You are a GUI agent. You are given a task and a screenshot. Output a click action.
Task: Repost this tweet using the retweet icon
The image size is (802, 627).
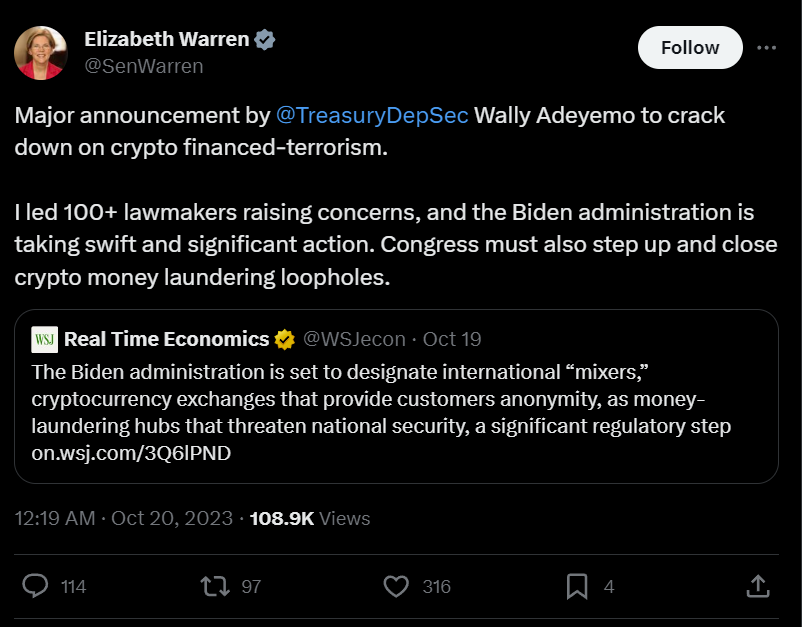coord(215,586)
